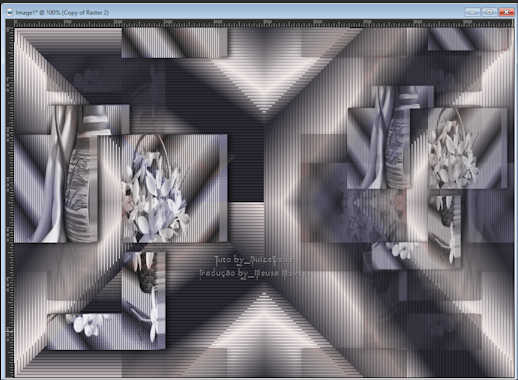Click the ruler origin corner box
Viewport: 518px width, 380px height.
pos(10,23)
